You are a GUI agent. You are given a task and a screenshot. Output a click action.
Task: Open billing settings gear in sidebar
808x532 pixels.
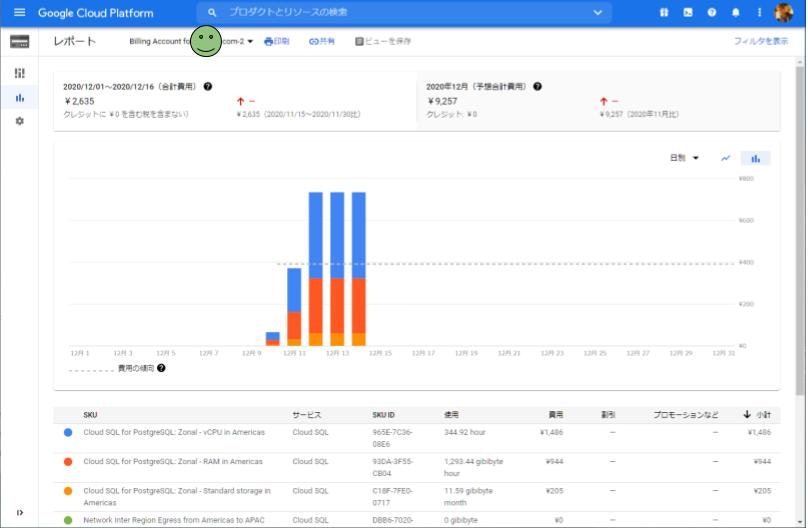click(x=20, y=121)
